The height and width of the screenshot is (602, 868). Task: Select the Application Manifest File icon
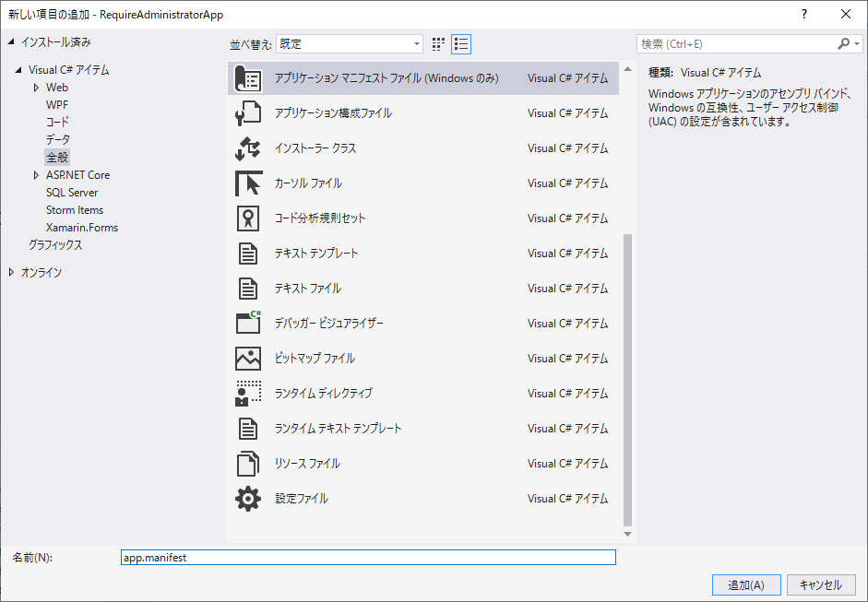tap(248, 78)
